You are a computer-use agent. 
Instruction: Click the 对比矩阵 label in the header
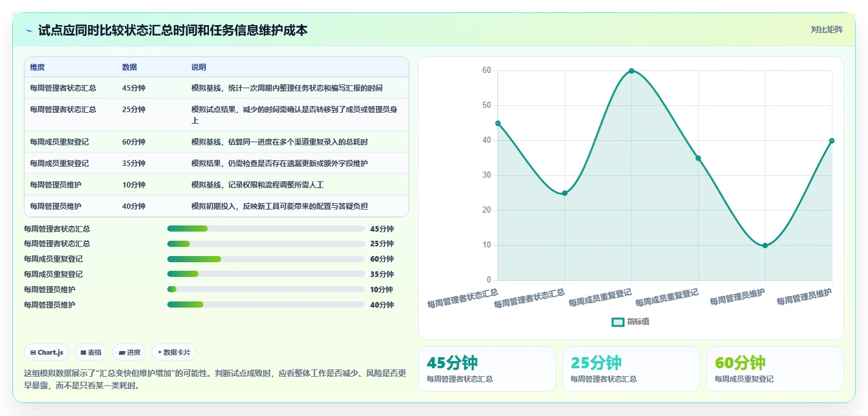[x=826, y=29]
